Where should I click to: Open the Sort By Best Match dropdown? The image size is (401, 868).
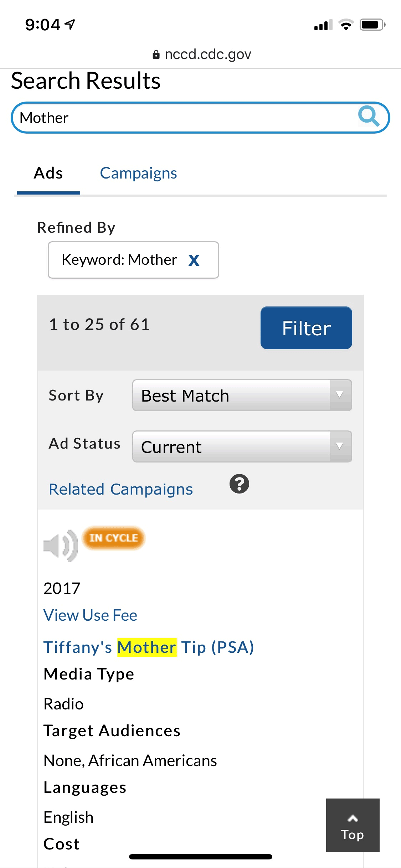(x=242, y=396)
